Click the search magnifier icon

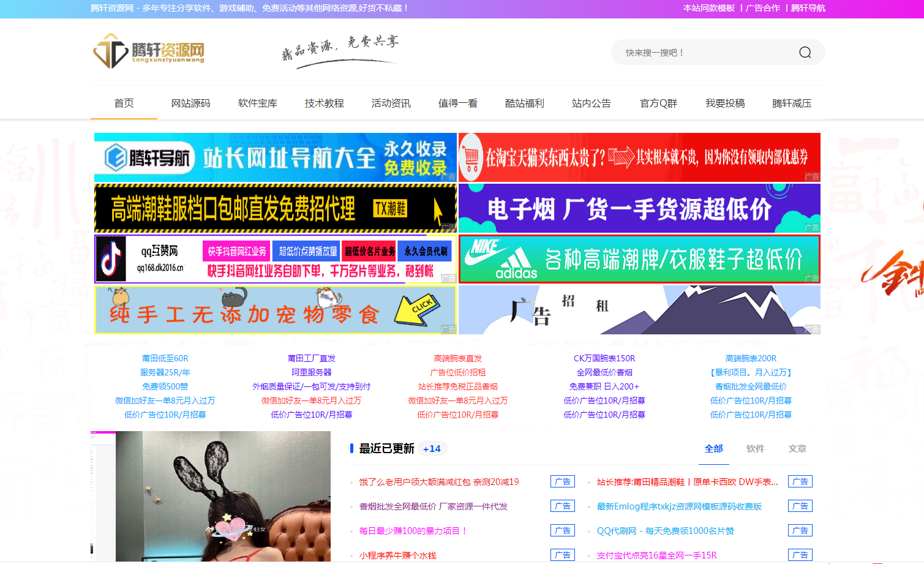[805, 53]
